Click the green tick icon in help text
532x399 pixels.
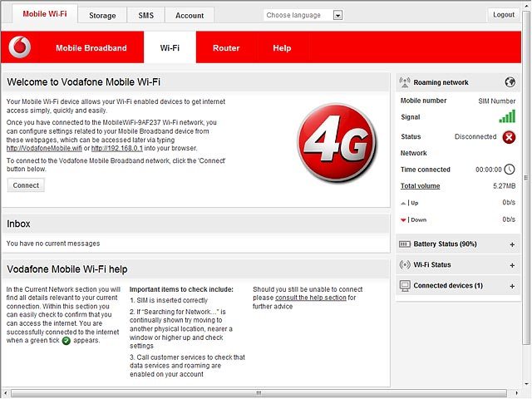(x=66, y=341)
